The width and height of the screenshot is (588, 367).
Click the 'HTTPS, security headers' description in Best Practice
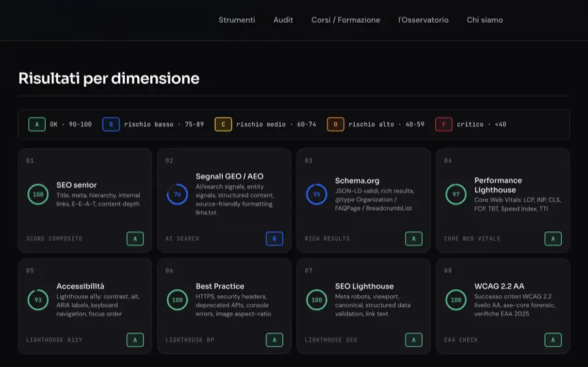point(233,305)
